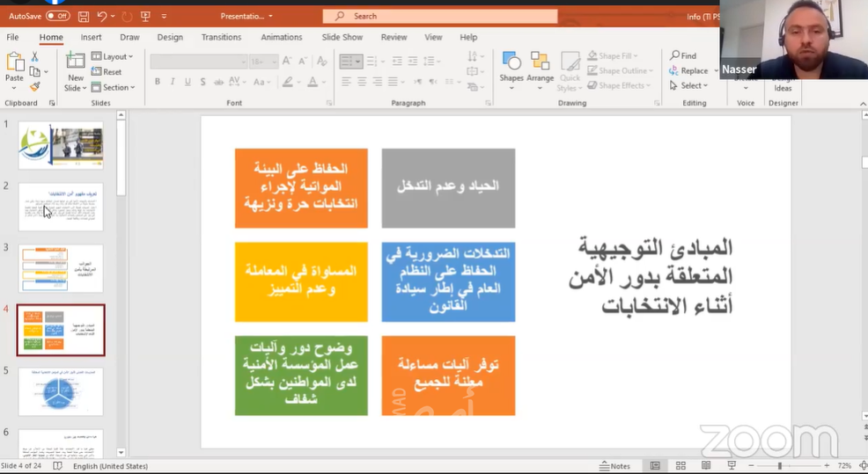Screen dimensions: 868x474
Task: Switch to Slide Sorter view icon
Action: point(680,466)
